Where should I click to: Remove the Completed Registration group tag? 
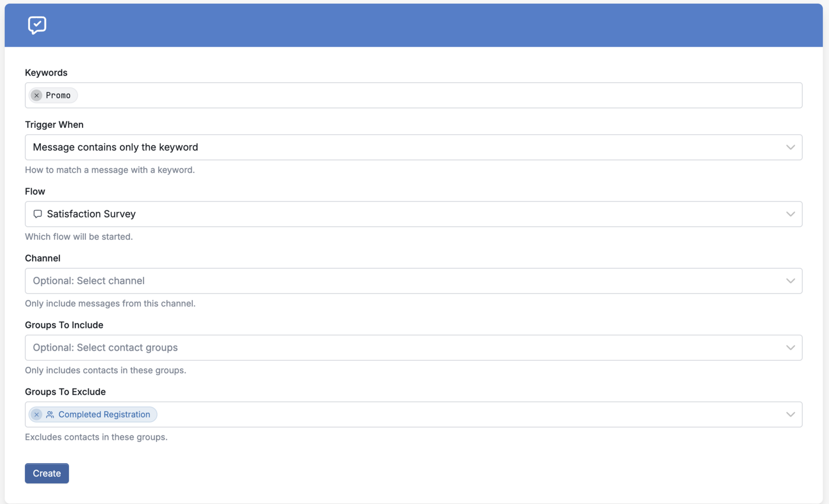pos(36,414)
